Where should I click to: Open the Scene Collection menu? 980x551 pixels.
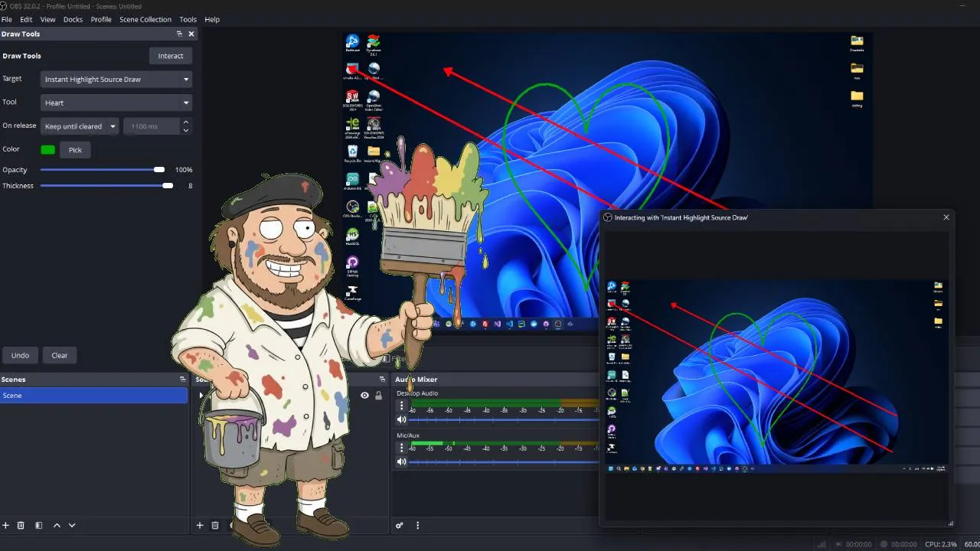click(145, 19)
